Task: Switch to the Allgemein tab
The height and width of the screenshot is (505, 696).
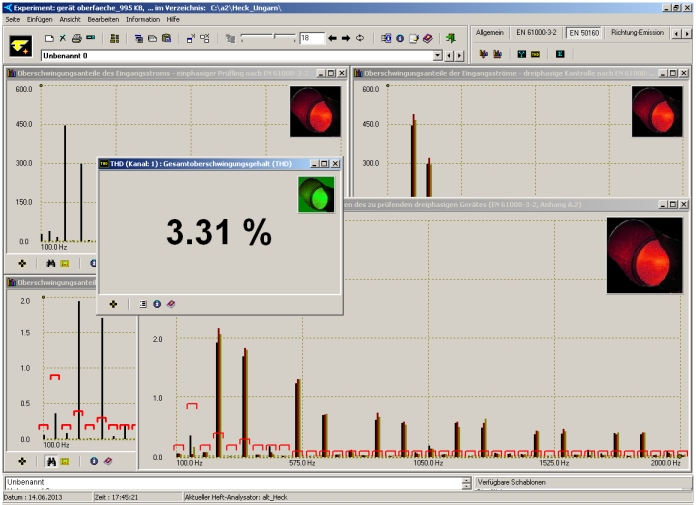Action: tap(489, 33)
